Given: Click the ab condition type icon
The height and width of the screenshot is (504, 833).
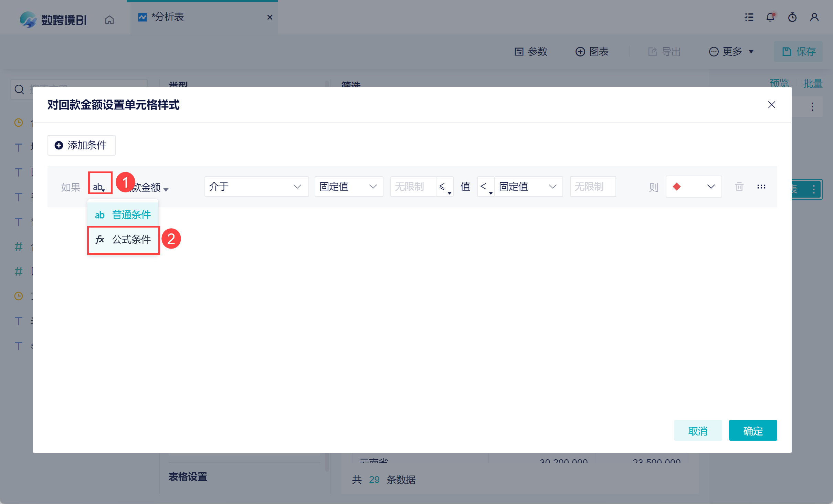Looking at the screenshot, I should (99, 187).
